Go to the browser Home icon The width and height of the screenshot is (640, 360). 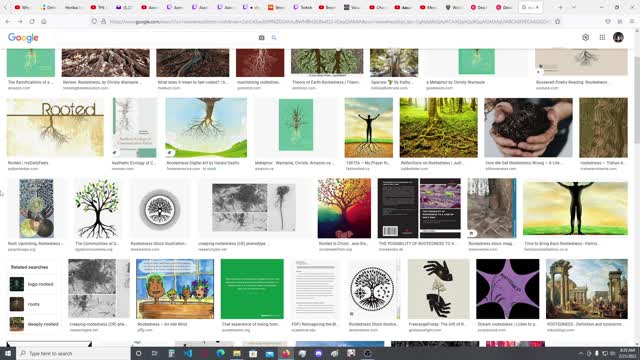click(x=44, y=21)
